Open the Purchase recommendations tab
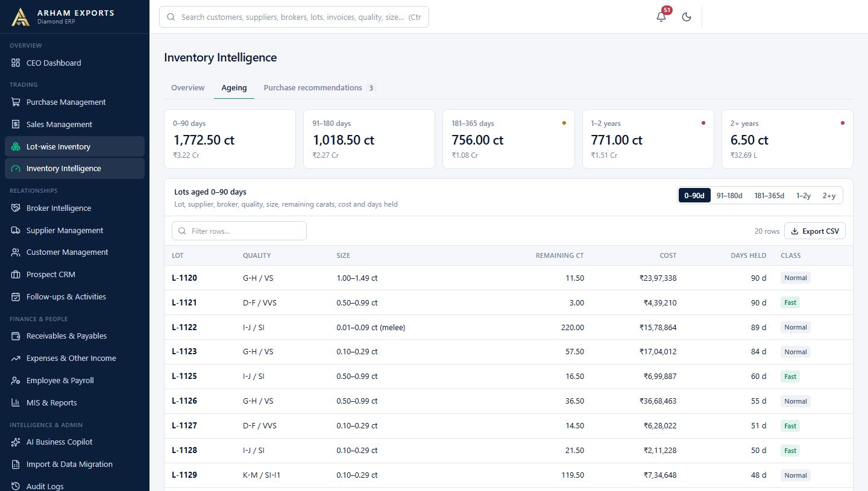 pyautogui.click(x=319, y=88)
